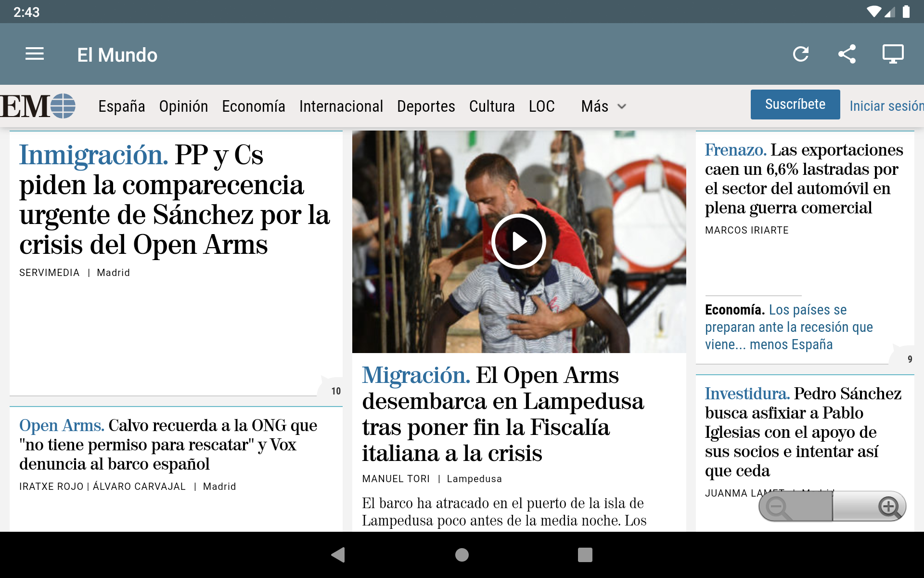Image resolution: width=924 pixels, height=578 pixels.
Task: Open the LOC section
Action: [542, 106]
